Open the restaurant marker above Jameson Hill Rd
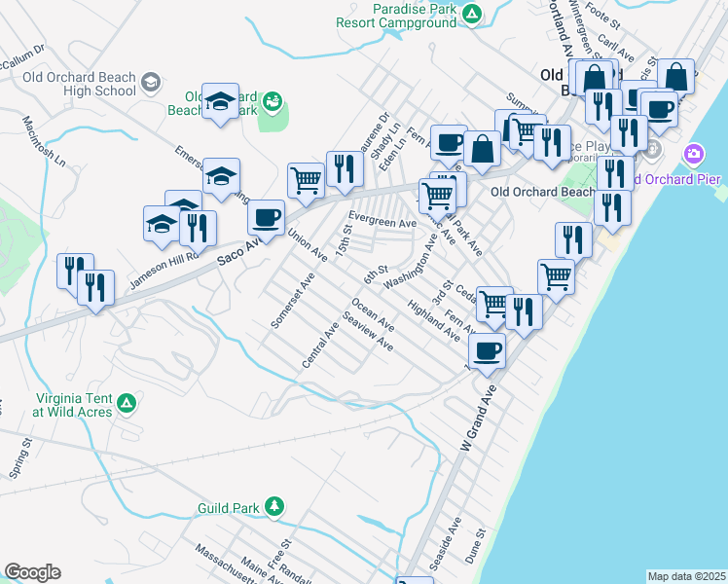The width and height of the screenshot is (728, 584). click(x=198, y=232)
